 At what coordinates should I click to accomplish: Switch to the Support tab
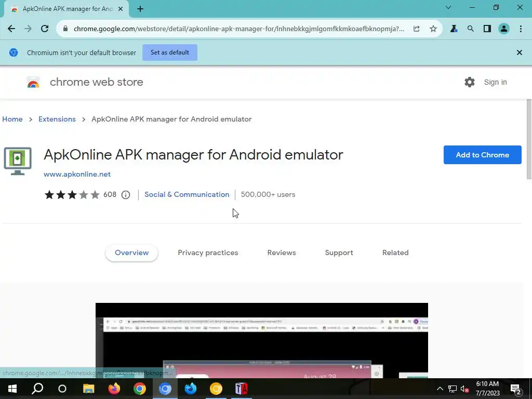click(339, 253)
